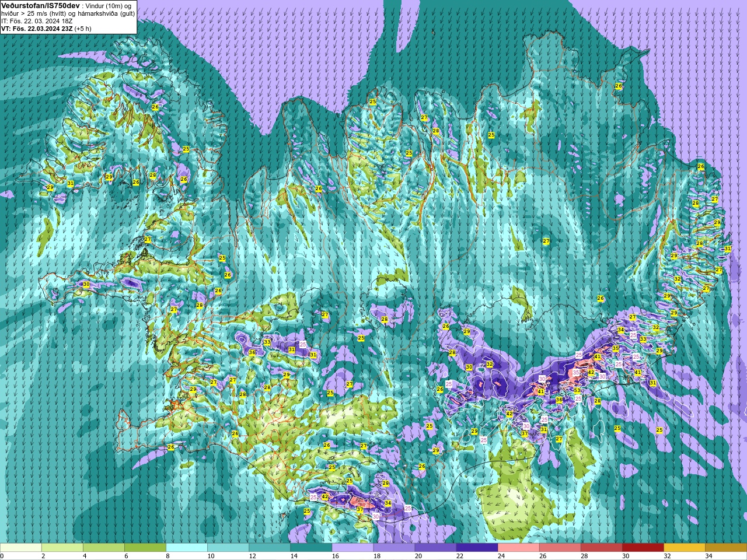Select the salmon 26–28 legend swatch
The height and width of the screenshot is (560, 747).
pos(560,548)
